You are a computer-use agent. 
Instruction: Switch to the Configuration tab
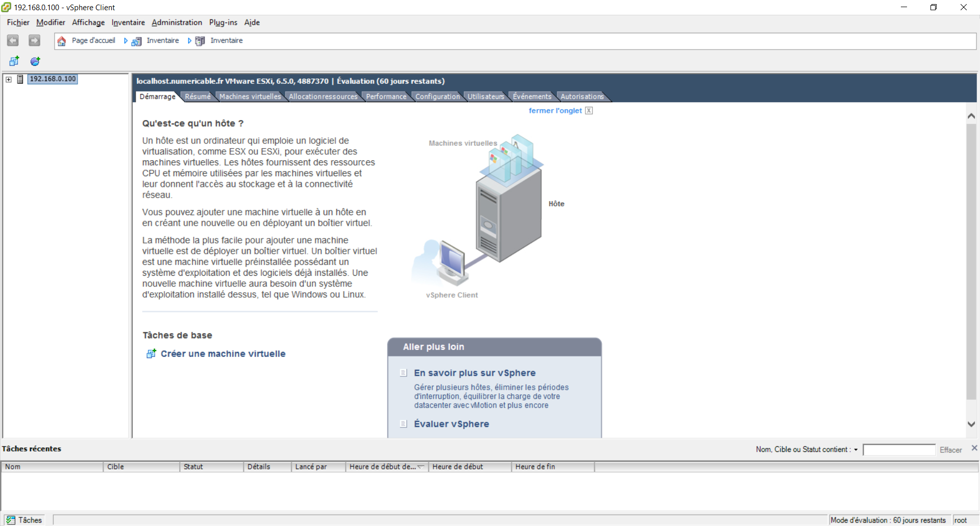[x=437, y=97]
